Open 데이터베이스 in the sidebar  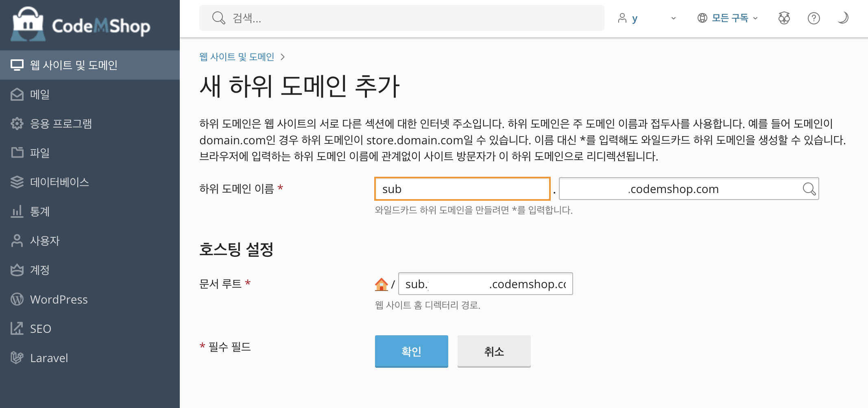tap(59, 182)
